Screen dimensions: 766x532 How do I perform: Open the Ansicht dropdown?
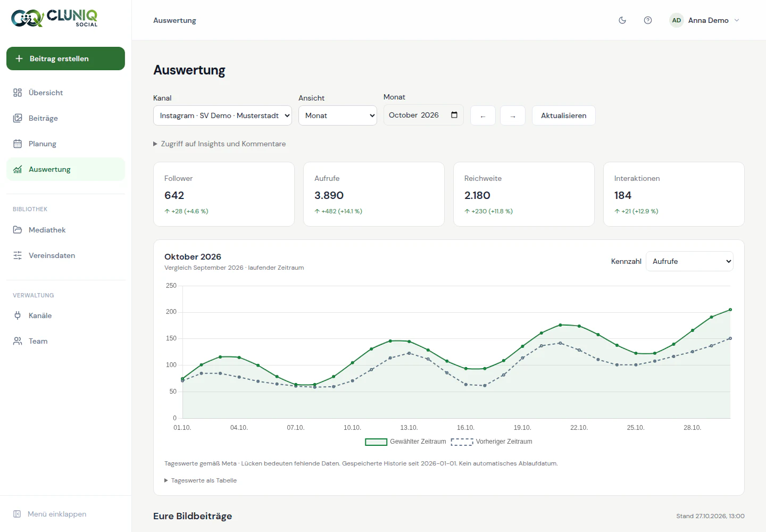338,115
